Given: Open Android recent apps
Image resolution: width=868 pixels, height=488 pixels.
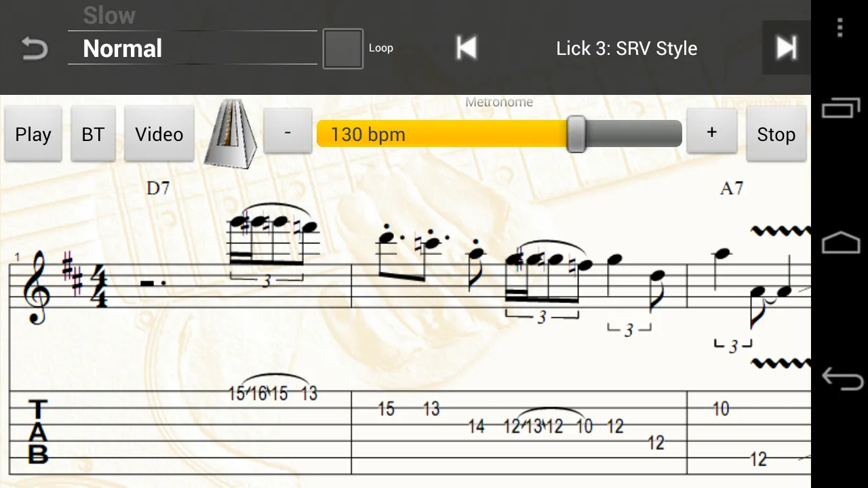Looking at the screenshot, I should (840, 108).
